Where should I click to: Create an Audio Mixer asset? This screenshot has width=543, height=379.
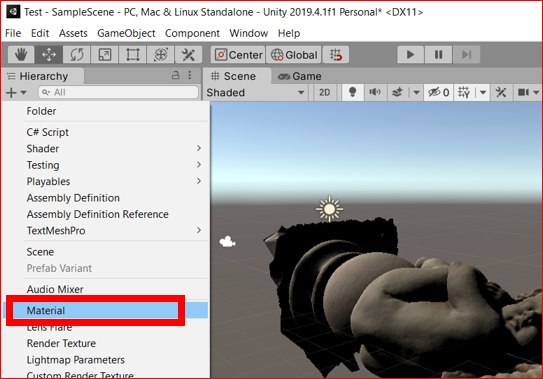[106, 289]
